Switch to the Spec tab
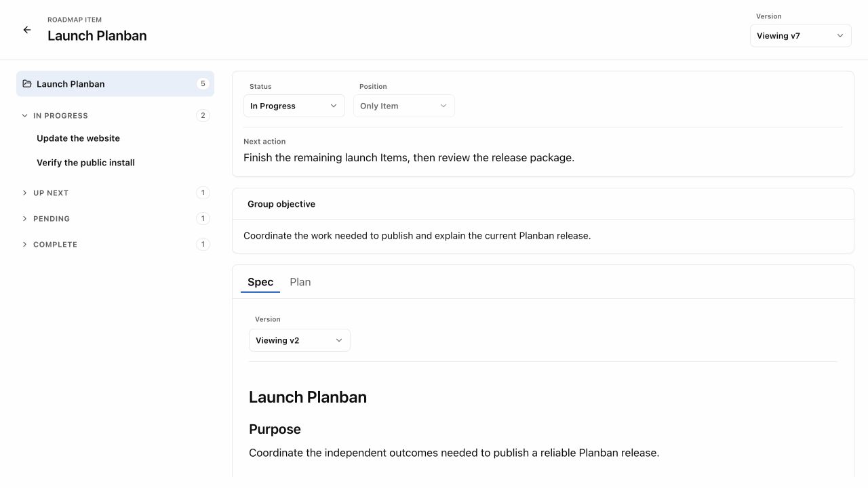This screenshot has height=488, width=868. pos(260,282)
